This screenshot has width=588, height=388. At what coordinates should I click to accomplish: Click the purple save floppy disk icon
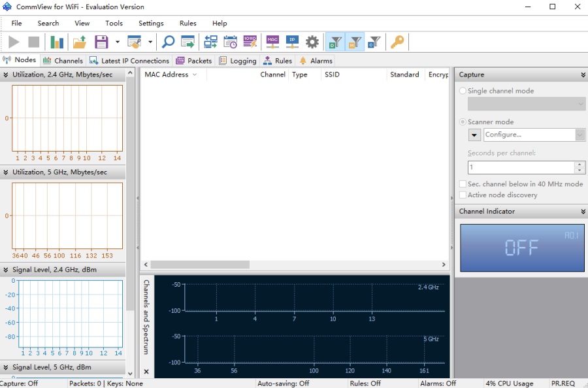(x=101, y=42)
